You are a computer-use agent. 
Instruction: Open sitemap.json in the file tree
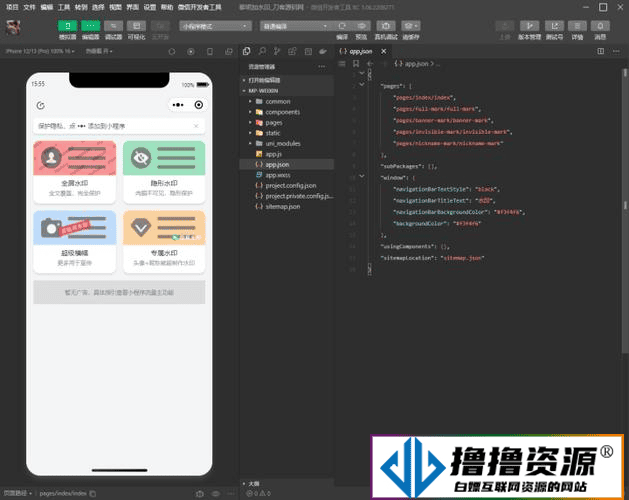click(287, 206)
